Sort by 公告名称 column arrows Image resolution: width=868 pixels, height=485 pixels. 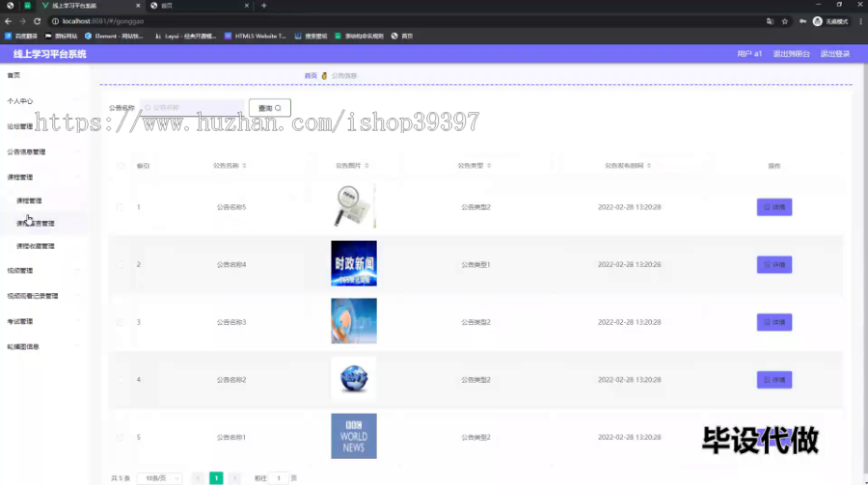pyautogui.click(x=244, y=166)
